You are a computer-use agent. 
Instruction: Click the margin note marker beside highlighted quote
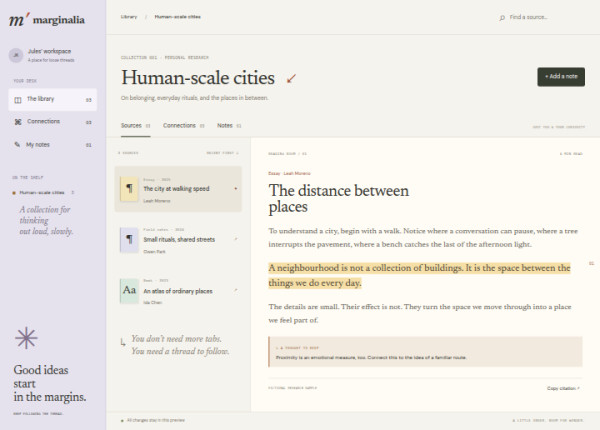[591, 263]
